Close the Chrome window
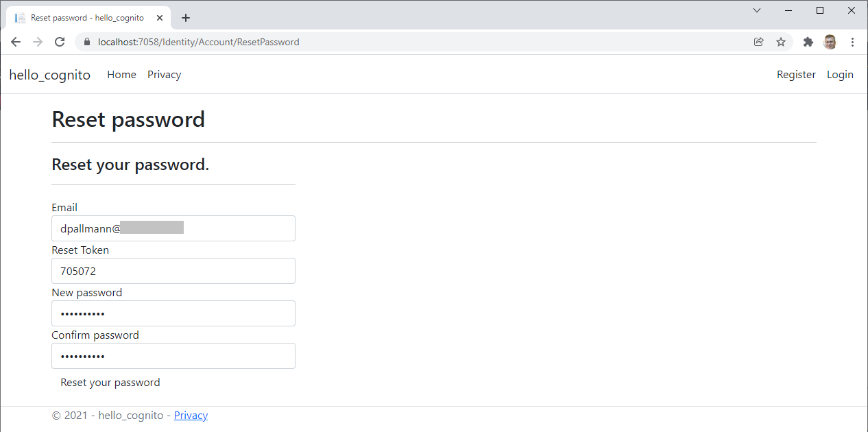 pos(852,10)
